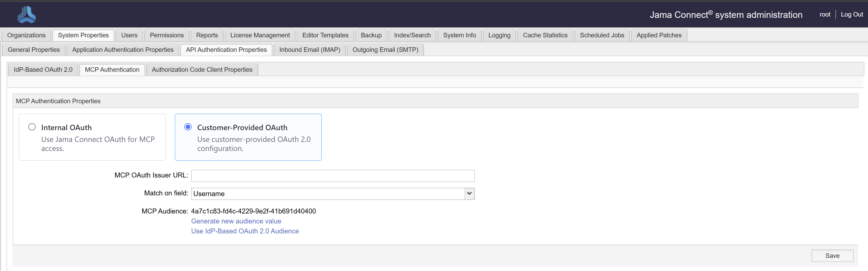Click the 'MCP Audience:' label

(x=165, y=211)
